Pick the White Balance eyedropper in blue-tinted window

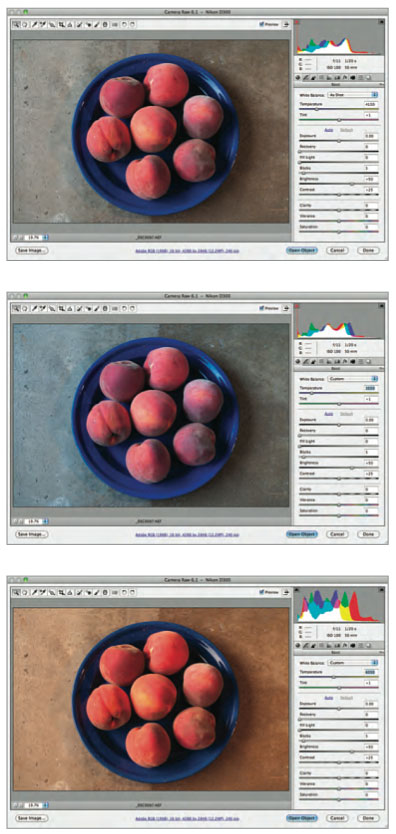tap(34, 308)
